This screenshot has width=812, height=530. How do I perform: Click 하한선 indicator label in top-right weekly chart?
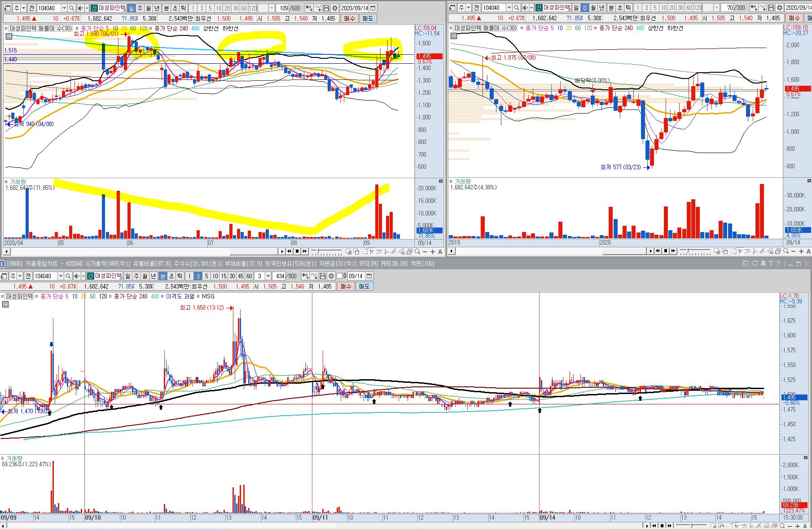(x=675, y=28)
